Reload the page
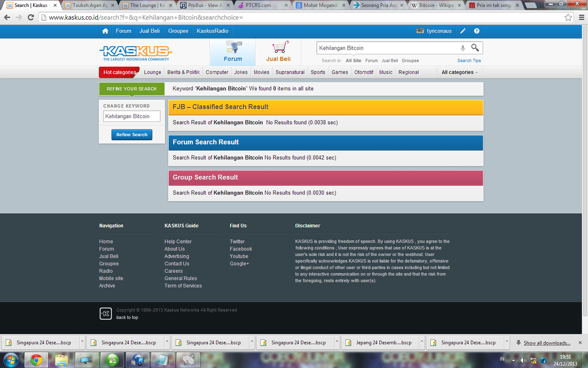 [x=31, y=17]
